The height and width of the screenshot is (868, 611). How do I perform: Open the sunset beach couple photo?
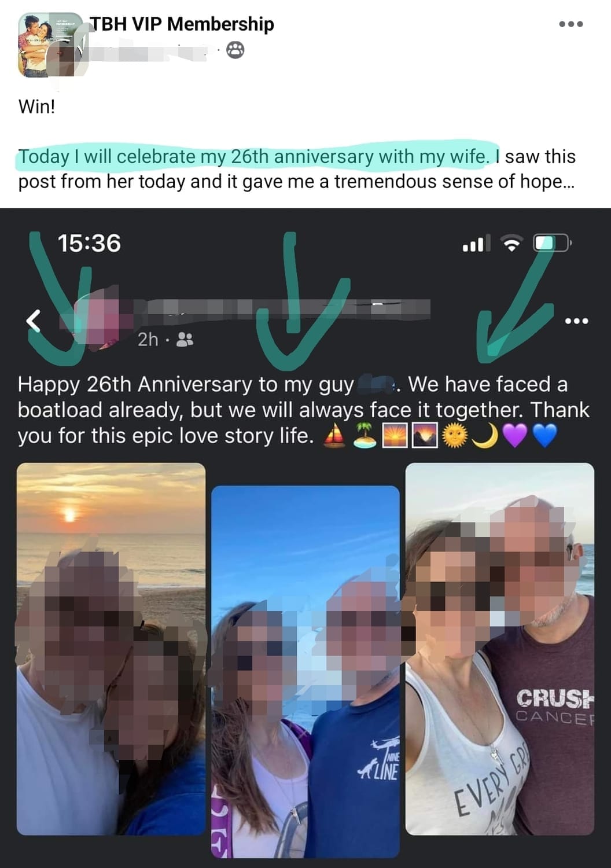(111, 649)
